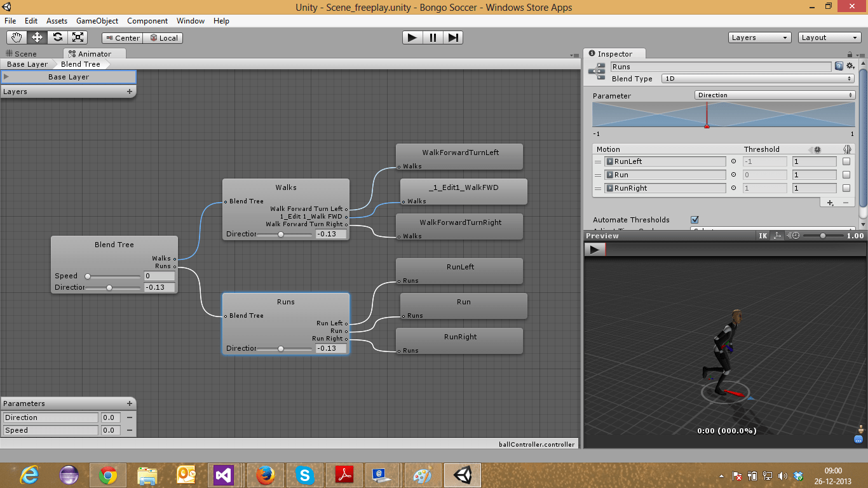868x488 pixels.
Task: Select the Hand tool in toolbar
Action: click(x=17, y=37)
